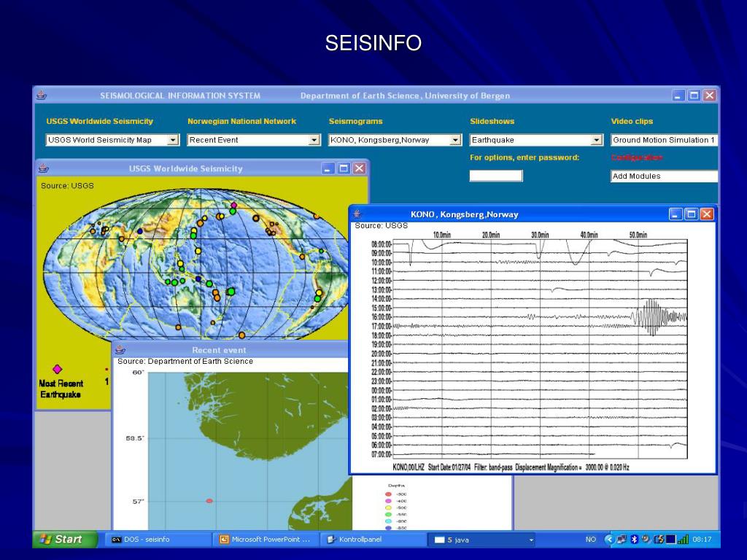Expand the 5 java taskbar group arrow
Image resolution: width=747 pixels, height=560 pixels.
pos(531,540)
